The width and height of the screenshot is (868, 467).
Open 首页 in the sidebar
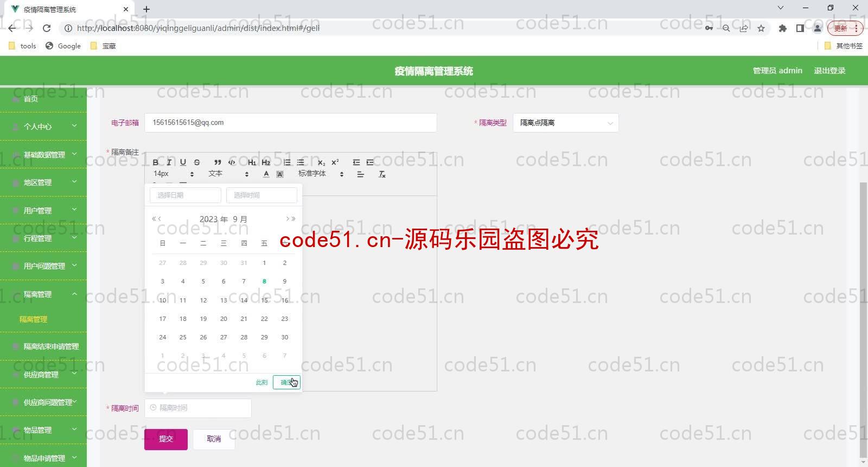click(x=43, y=99)
